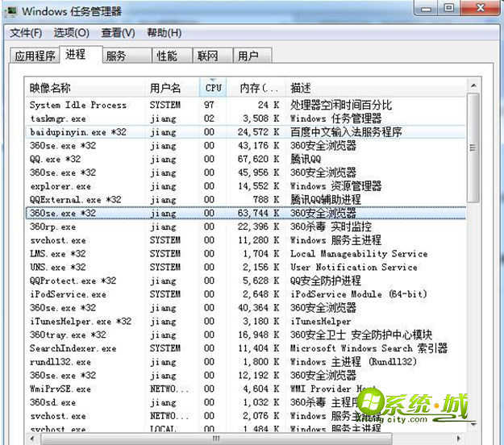Screen dimensions: 504x445
Task: Select the iTunesHelper.exe *32 process
Action: pyautogui.click(x=246, y=321)
